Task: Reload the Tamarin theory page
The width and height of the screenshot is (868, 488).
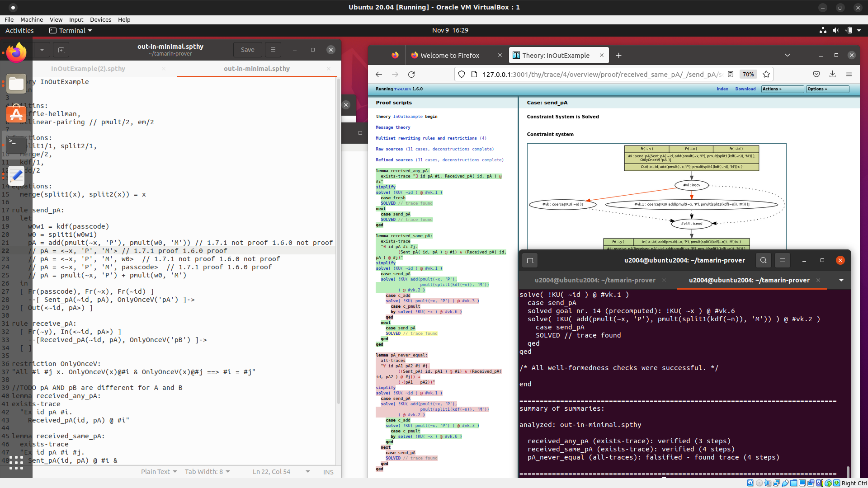Action: click(411, 74)
